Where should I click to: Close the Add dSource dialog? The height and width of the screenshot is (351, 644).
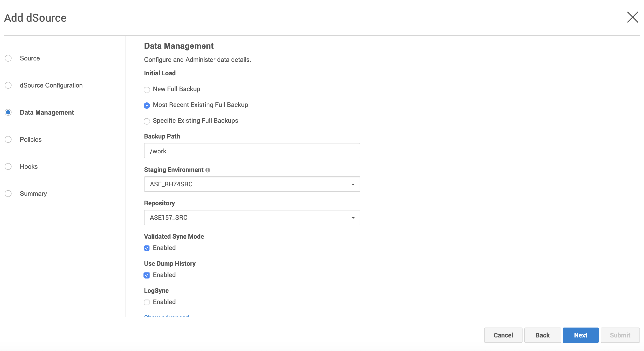coord(632,17)
